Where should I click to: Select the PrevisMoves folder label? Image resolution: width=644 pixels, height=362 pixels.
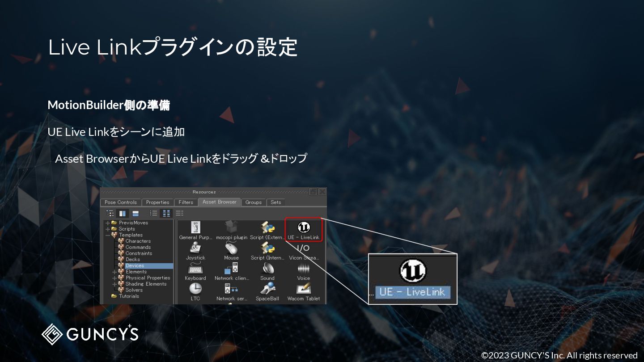[133, 223]
